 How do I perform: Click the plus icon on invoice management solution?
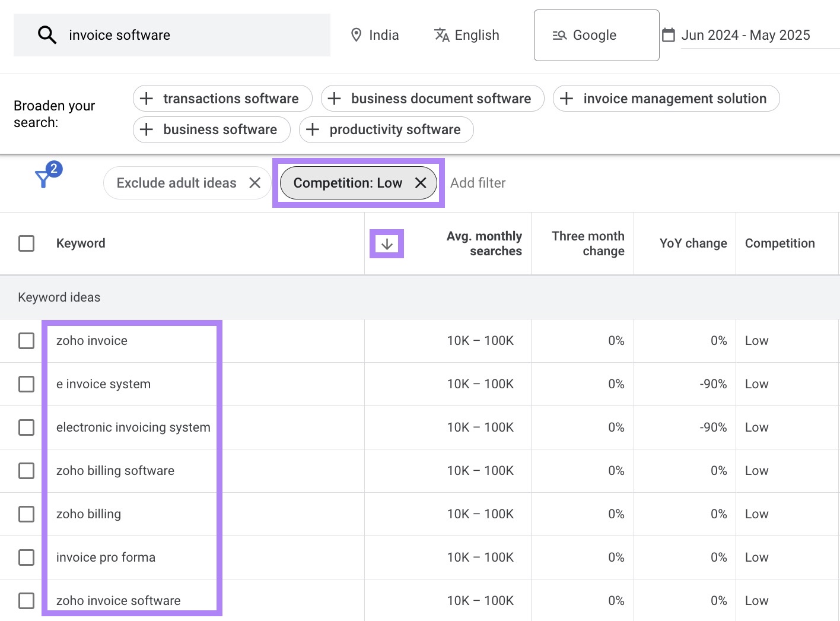pyautogui.click(x=567, y=99)
